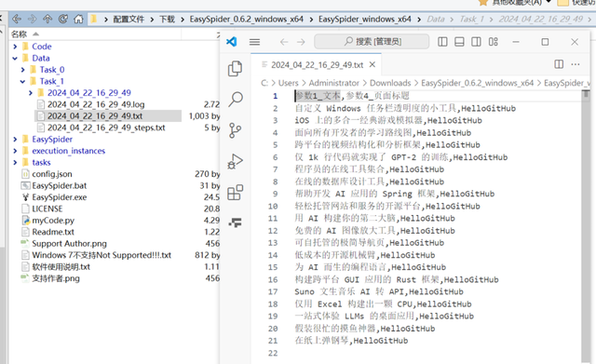Open the editor More Actions ellipsis
The height and width of the screenshot is (364, 596).
coord(576,64)
